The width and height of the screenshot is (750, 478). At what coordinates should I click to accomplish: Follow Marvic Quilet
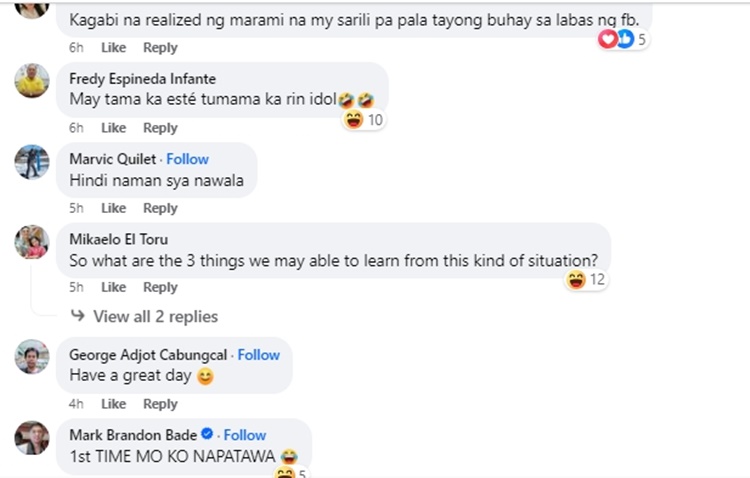(187, 159)
